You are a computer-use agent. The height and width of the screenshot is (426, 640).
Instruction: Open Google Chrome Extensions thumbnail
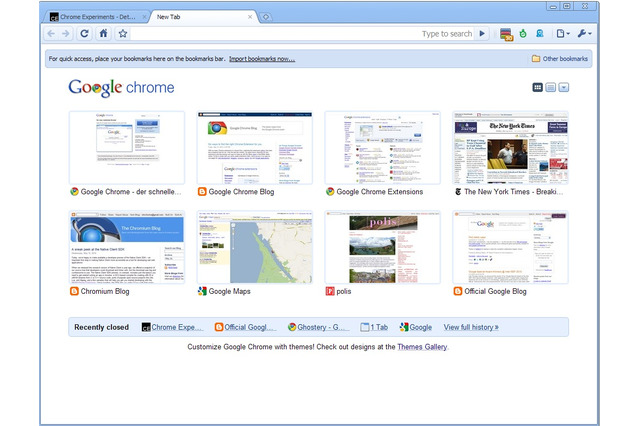coord(382,148)
